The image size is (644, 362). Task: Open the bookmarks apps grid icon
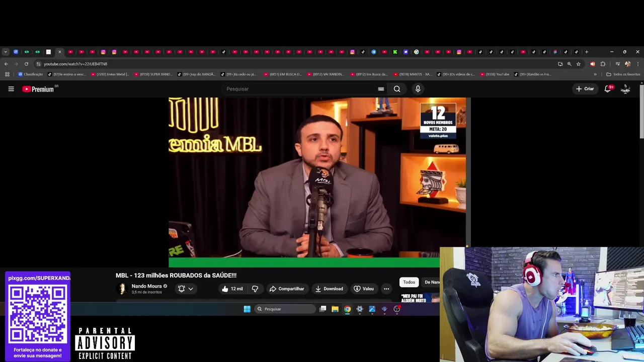pyautogui.click(x=7, y=74)
